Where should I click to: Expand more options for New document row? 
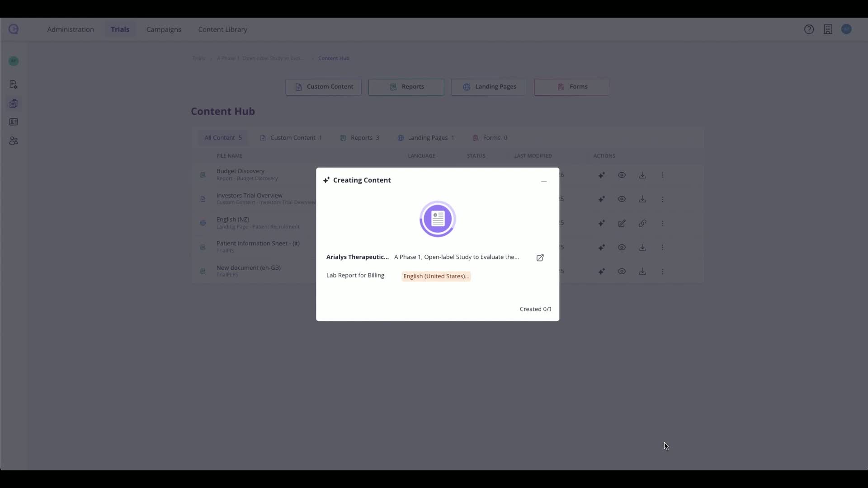pyautogui.click(x=663, y=272)
